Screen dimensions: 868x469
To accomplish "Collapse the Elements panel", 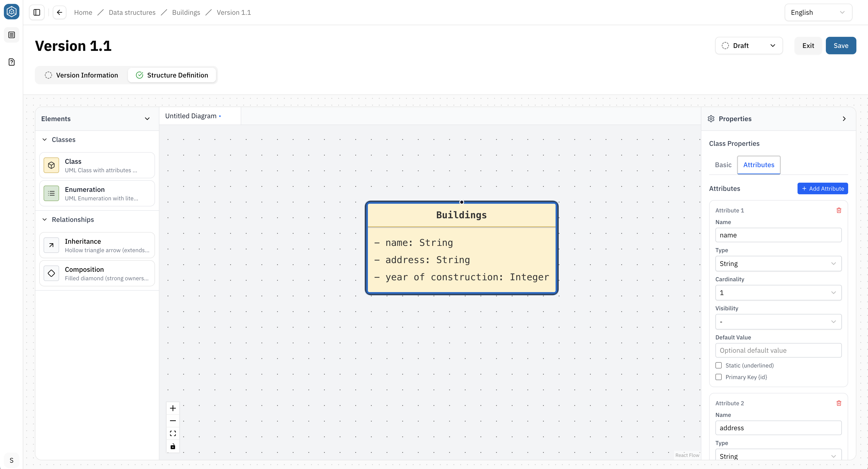I will pos(147,119).
